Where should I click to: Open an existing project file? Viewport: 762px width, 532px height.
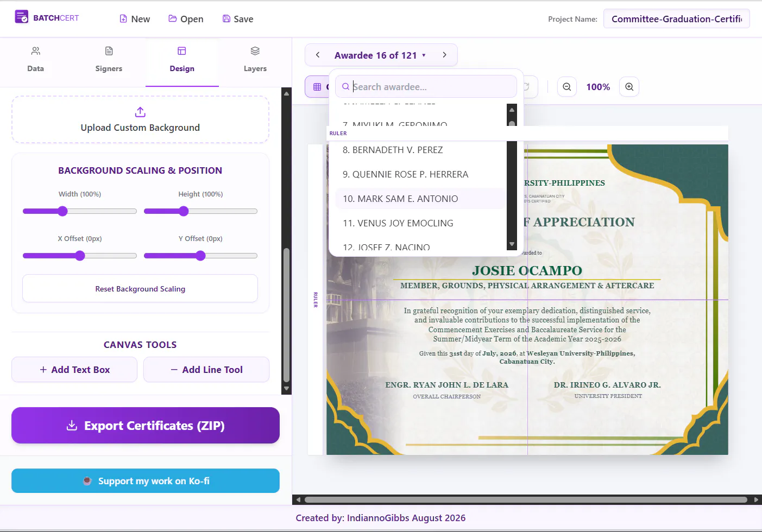186,19
